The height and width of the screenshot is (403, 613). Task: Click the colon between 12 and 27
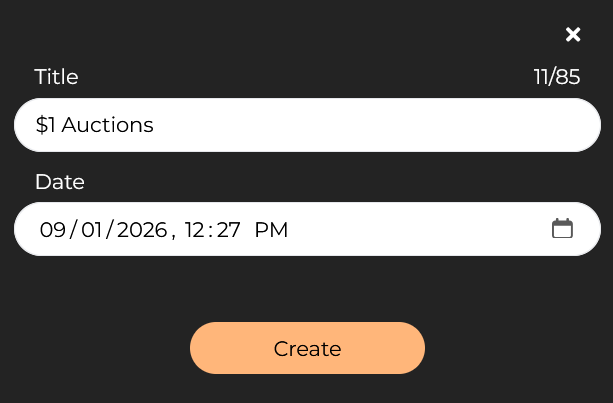(x=211, y=230)
